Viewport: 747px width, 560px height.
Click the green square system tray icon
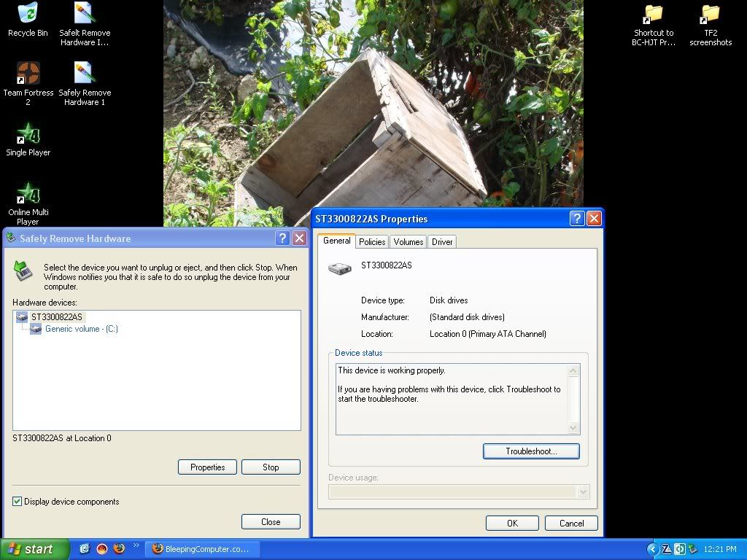pyautogui.click(x=679, y=549)
